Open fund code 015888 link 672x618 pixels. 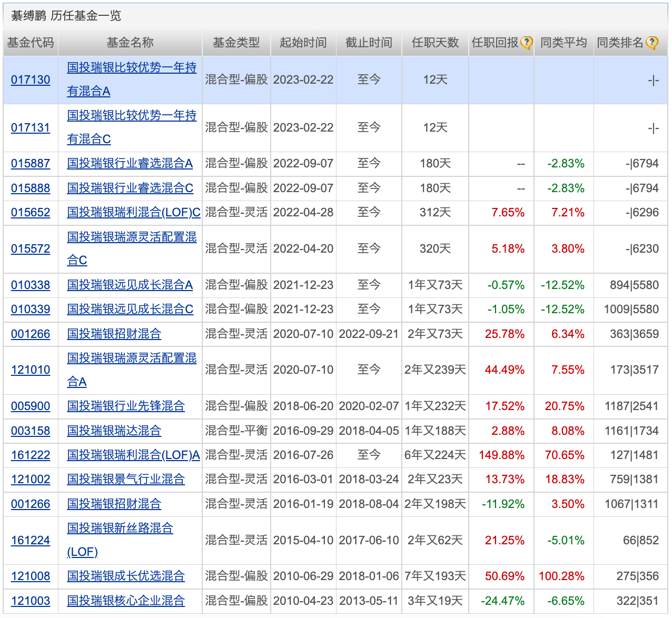click(31, 188)
